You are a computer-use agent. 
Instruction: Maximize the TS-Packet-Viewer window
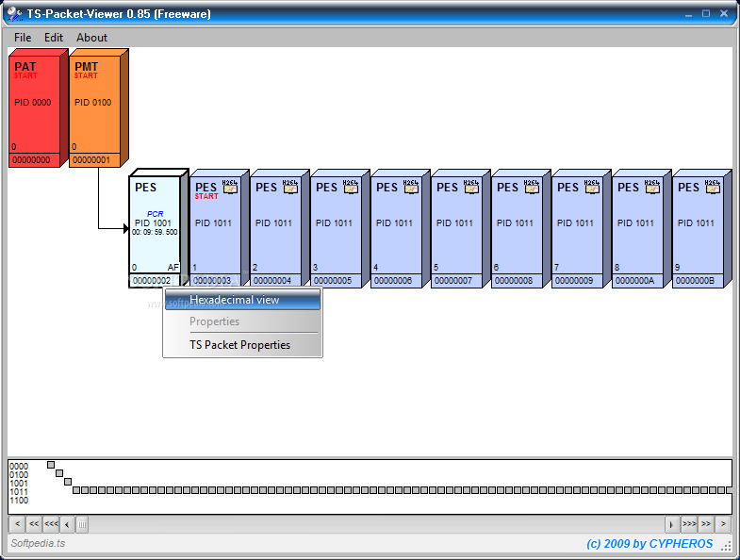tap(706, 14)
